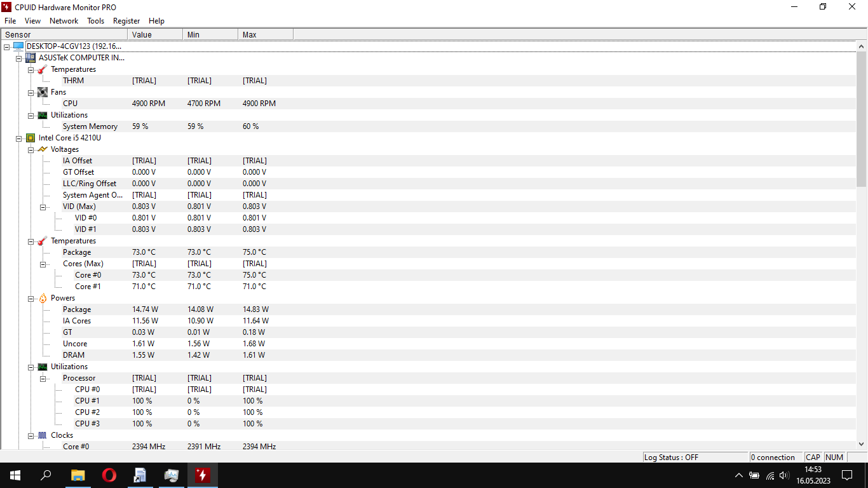This screenshot has width=868, height=488.
Task: Open the Register menu
Action: (x=126, y=21)
